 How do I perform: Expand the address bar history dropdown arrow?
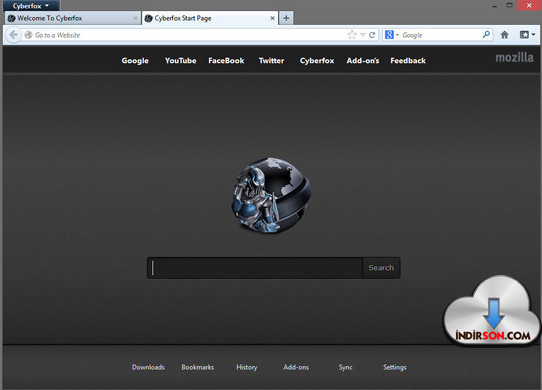(363, 35)
